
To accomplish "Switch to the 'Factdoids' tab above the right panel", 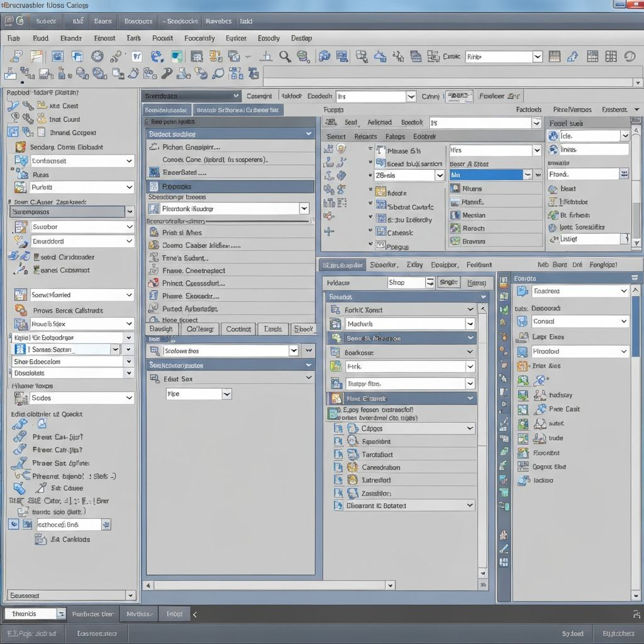I will pyautogui.click(x=529, y=109).
